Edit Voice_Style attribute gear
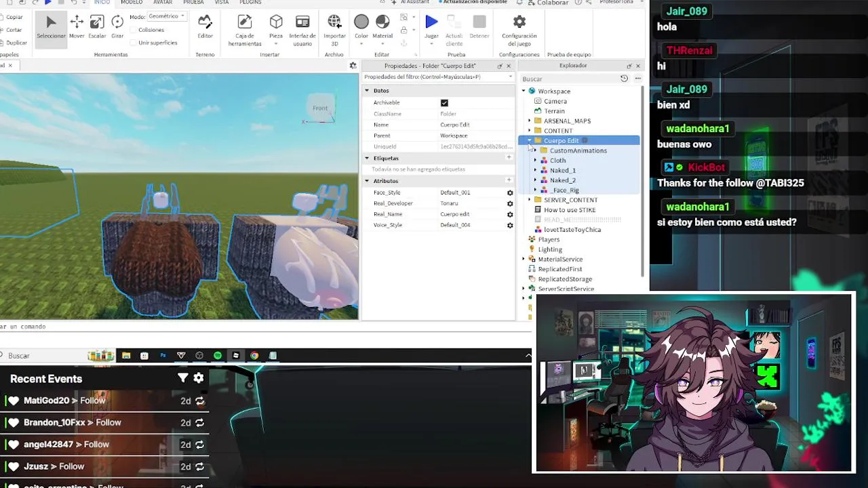Image resolution: width=868 pixels, height=488 pixels. coord(510,225)
